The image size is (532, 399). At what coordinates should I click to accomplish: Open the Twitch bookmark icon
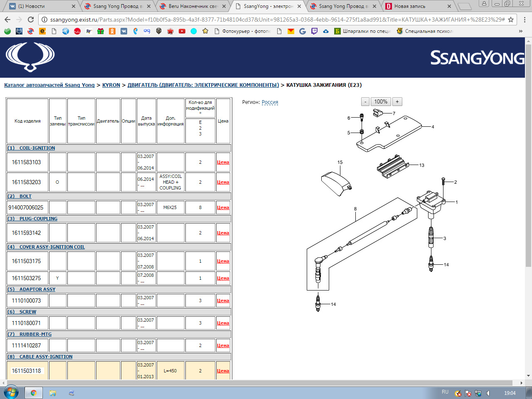314,31
